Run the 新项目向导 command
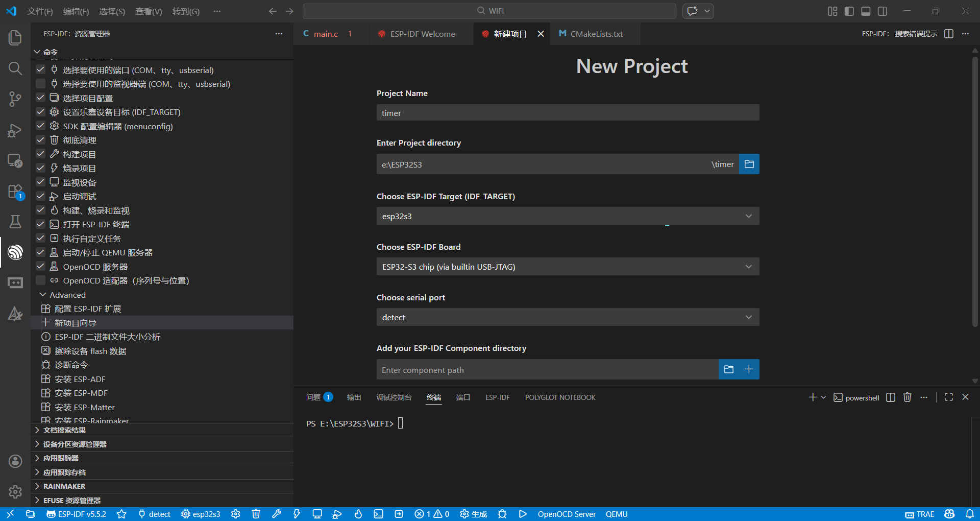980x521 pixels. click(x=162, y=323)
